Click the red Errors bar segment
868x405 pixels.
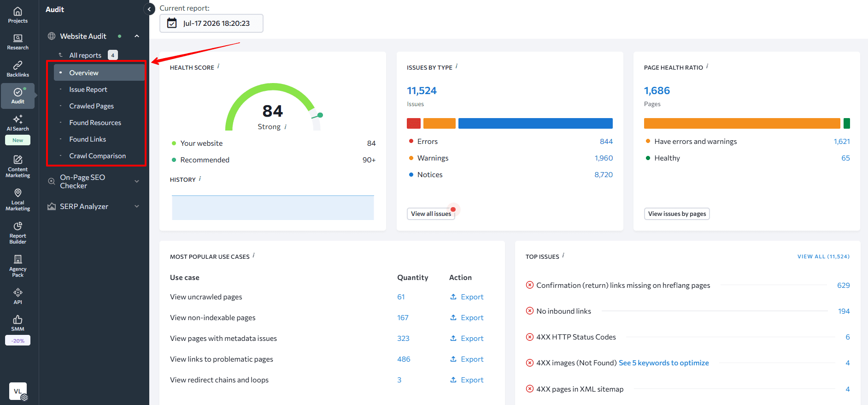tap(414, 123)
